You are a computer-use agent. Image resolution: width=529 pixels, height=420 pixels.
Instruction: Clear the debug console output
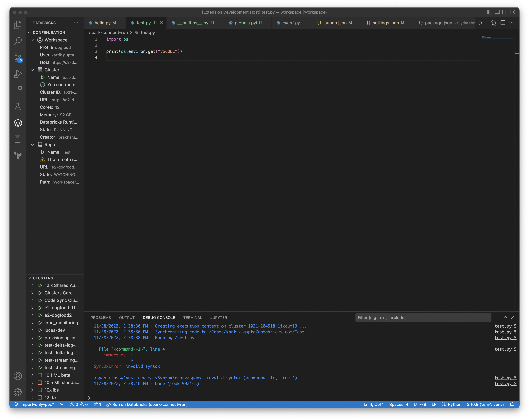496,317
